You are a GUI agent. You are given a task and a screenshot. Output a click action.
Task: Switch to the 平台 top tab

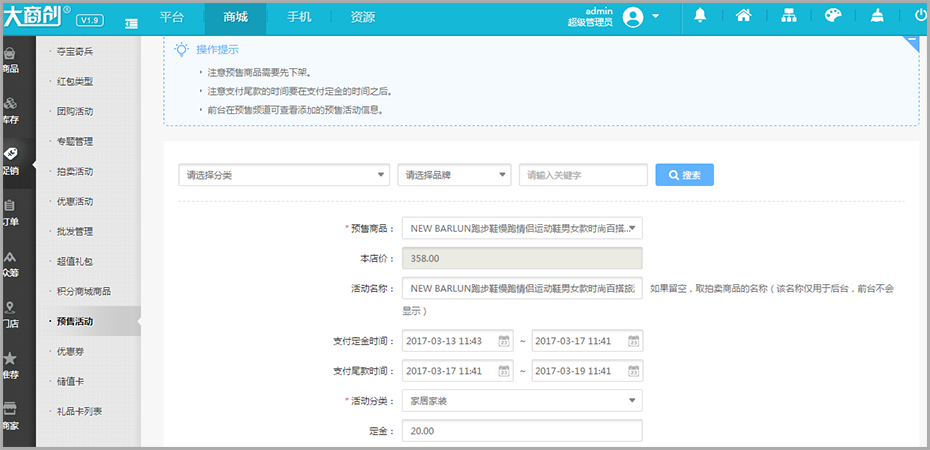(171, 18)
